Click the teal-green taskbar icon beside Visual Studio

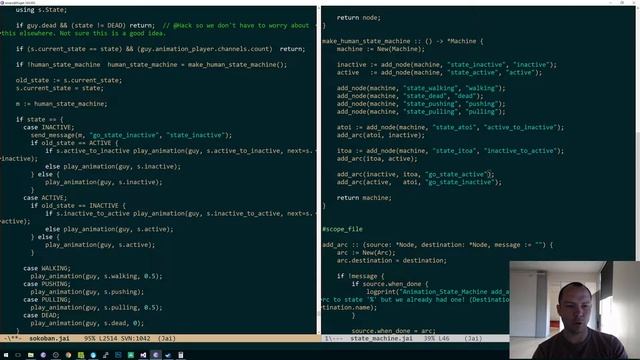(131, 355)
